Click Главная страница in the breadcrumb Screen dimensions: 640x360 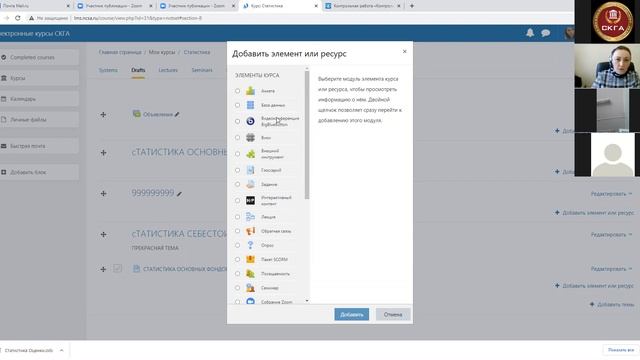(x=120, y=52)
